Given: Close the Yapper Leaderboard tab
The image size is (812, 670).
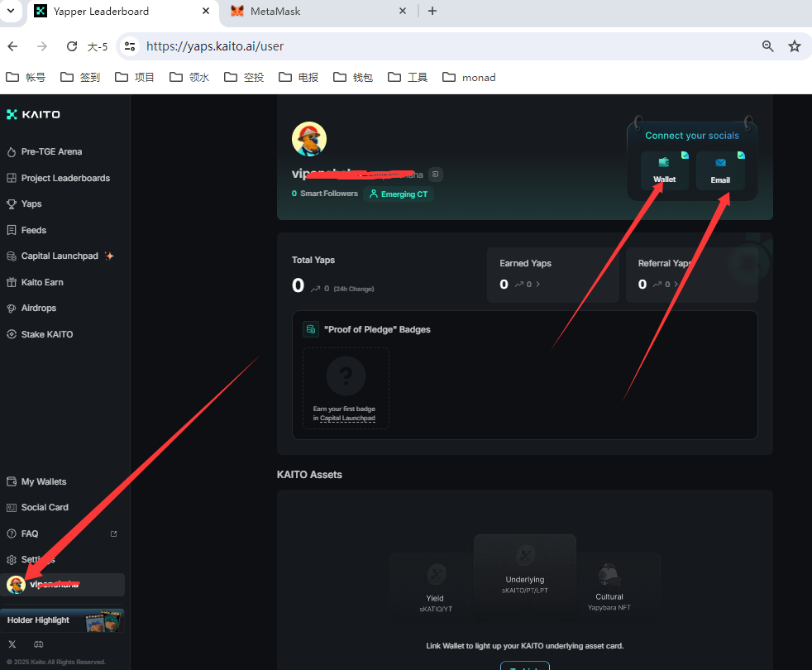Looking at the screenshot, I should tap(206, 11).
